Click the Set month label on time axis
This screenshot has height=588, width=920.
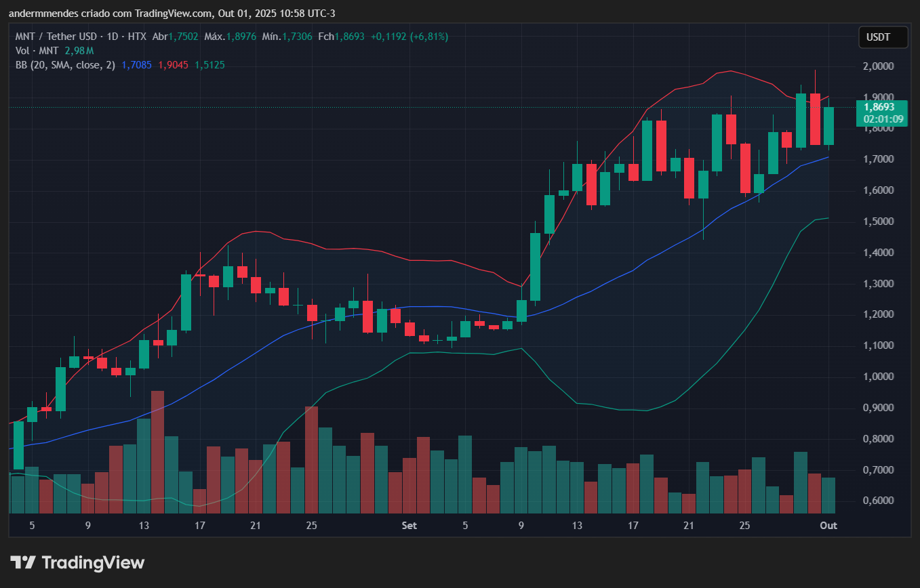409,525
